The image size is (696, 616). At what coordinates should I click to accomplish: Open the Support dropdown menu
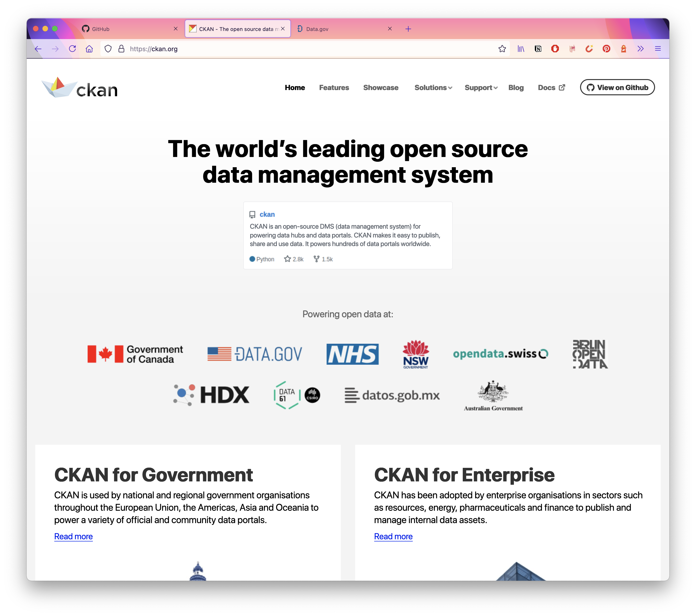[x=481, y=88]
